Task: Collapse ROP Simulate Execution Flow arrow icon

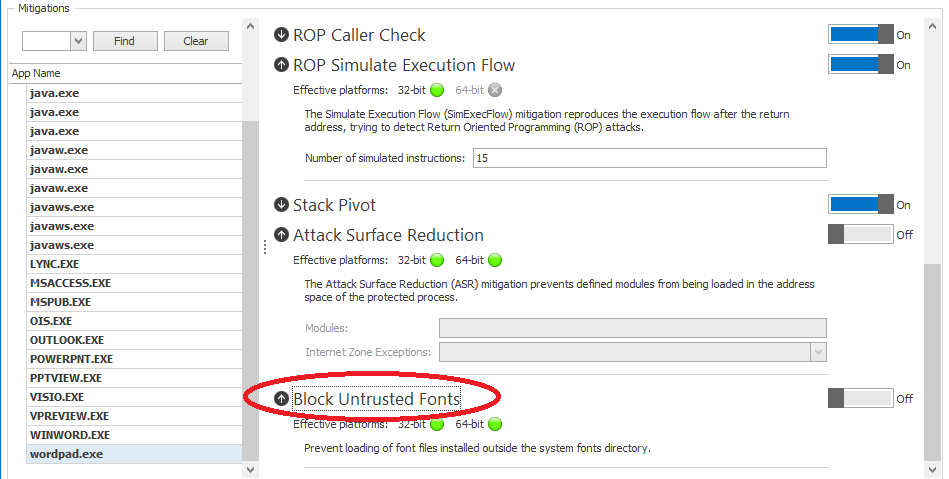Action: [x=281, y=65]
